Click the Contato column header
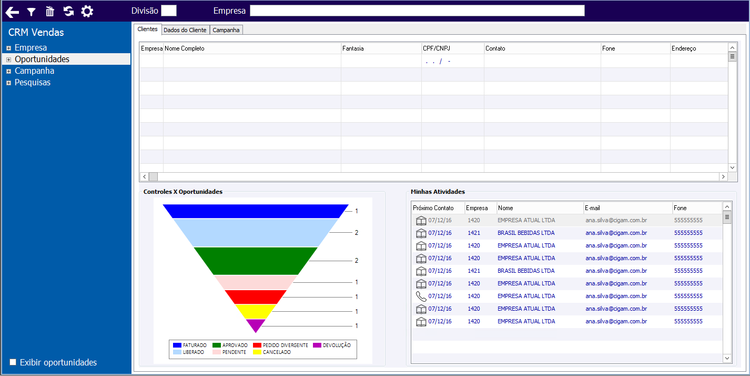This screenshot has width=750, height=376. pos(542,48)
